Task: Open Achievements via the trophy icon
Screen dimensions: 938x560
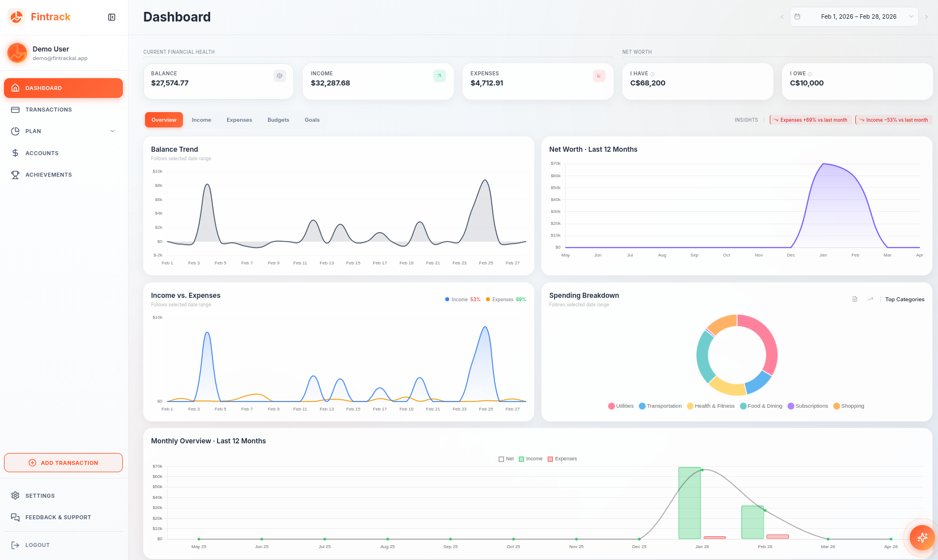Action: tap(16, 174)
